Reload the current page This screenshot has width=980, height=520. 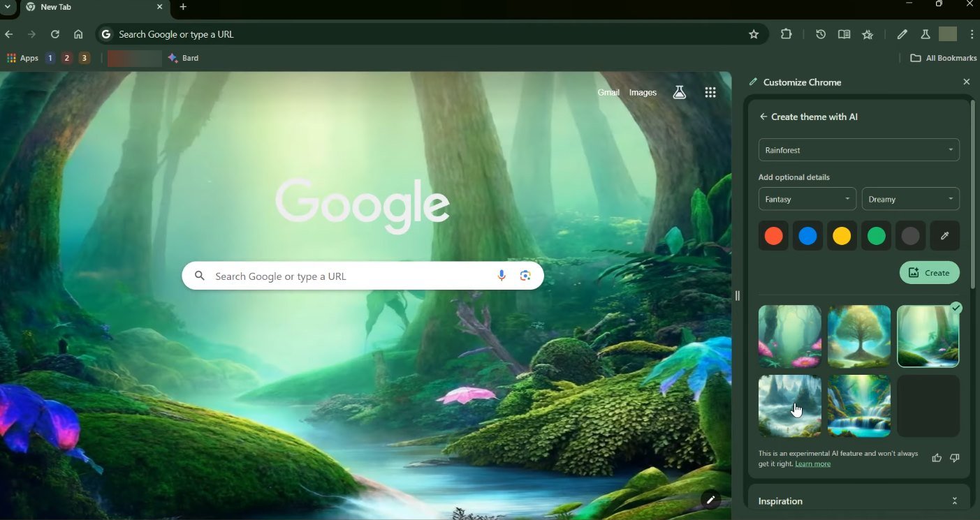[x=55, y=34]
